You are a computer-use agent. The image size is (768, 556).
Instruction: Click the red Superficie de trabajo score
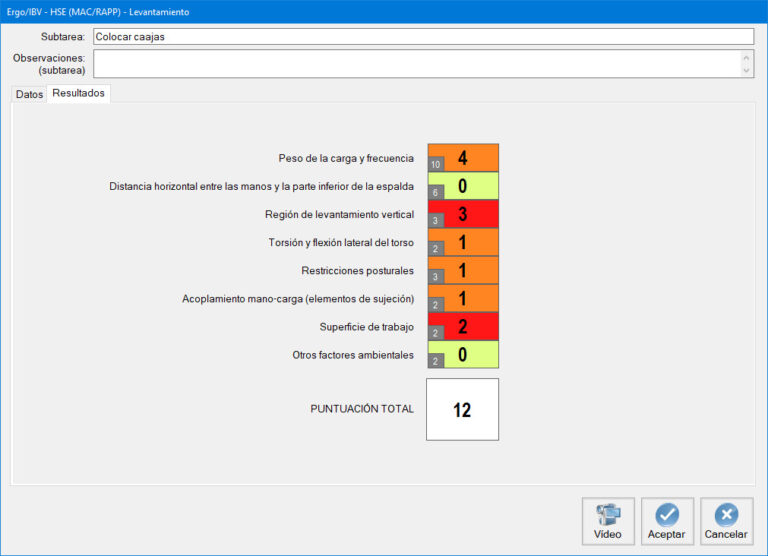pos(463,326)
